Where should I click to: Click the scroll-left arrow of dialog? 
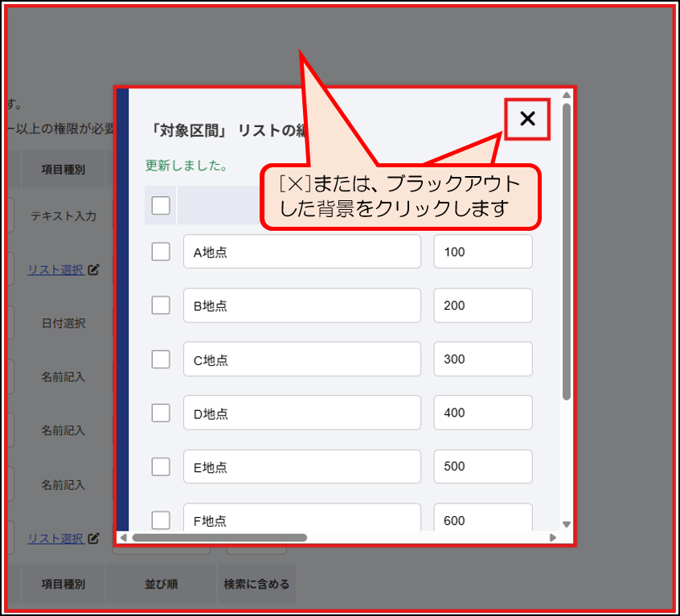[123, 538]
